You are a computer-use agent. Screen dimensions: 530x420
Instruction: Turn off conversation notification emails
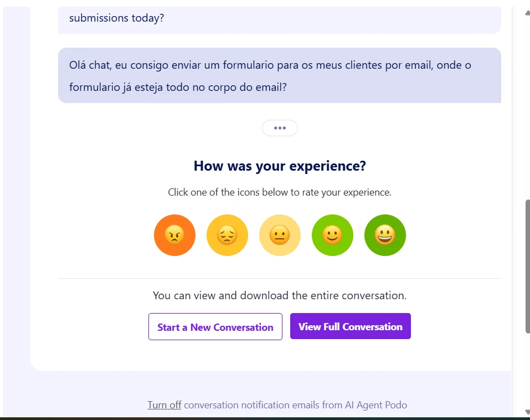[x=164, y=404]
